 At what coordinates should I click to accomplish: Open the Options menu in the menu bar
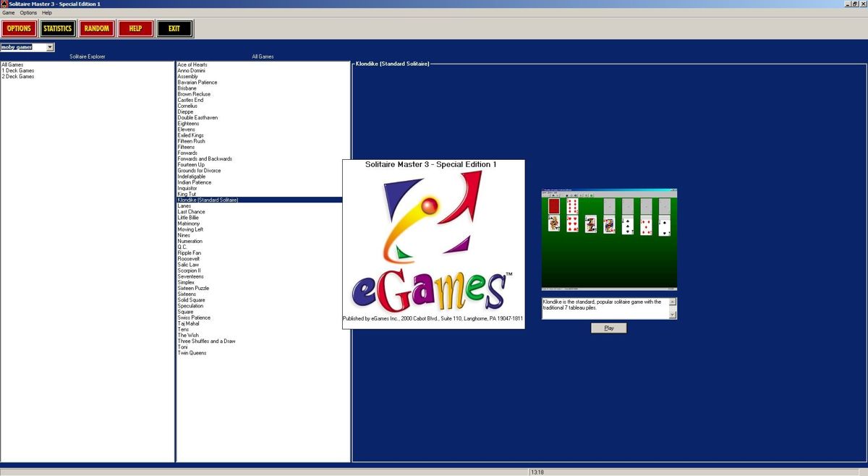(x=28, y=13)
